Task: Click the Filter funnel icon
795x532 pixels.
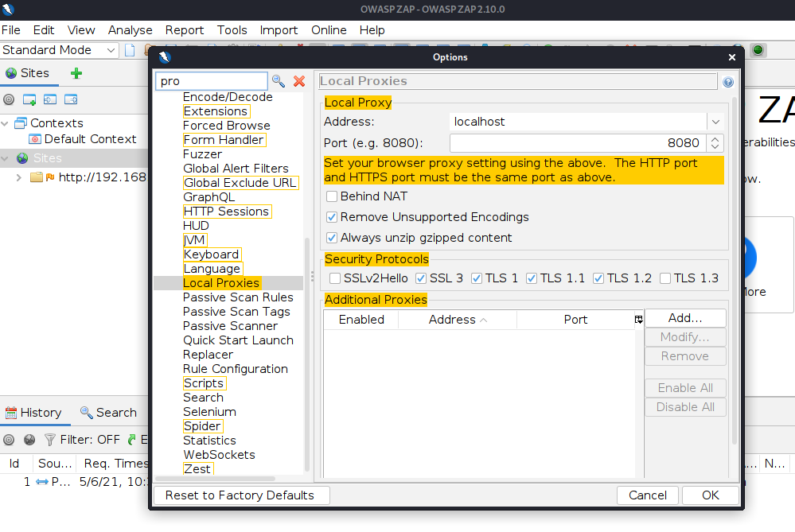Action: coord(49,440)
